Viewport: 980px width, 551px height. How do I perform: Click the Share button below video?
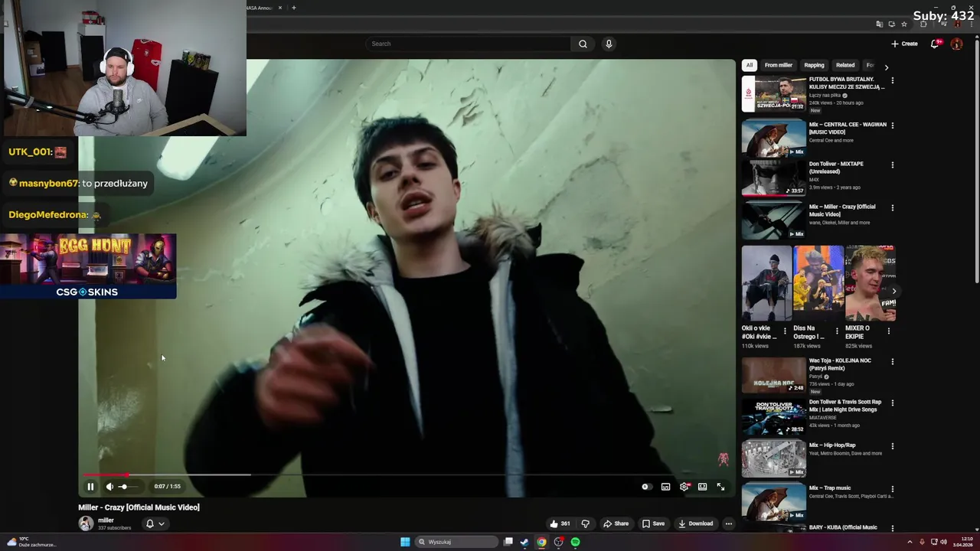616,523
